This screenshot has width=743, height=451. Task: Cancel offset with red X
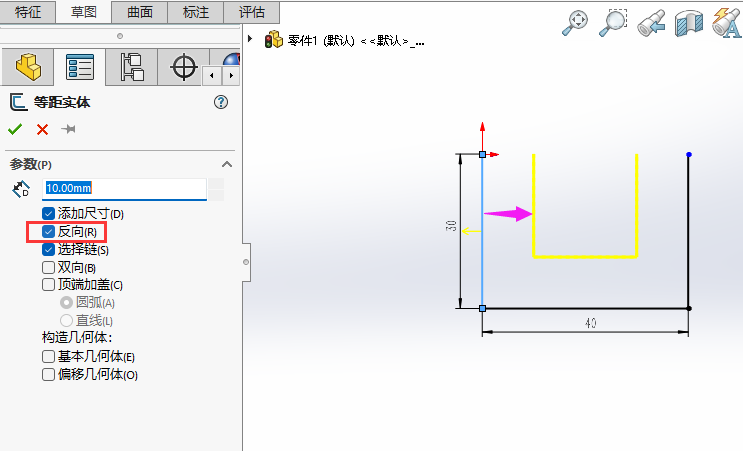(x=43, y=129)
